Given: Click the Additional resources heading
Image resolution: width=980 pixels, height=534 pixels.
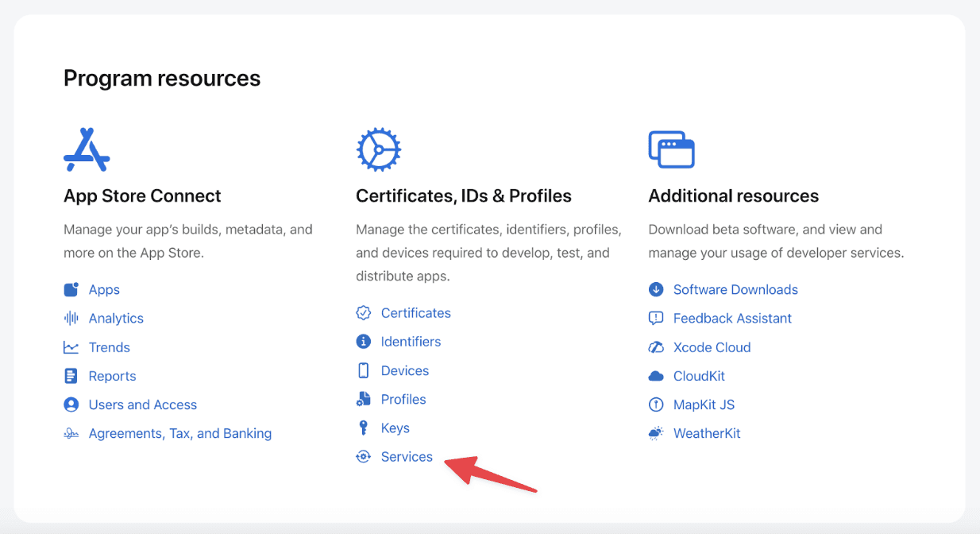Looking at the screenshot, I should (734, 195).
